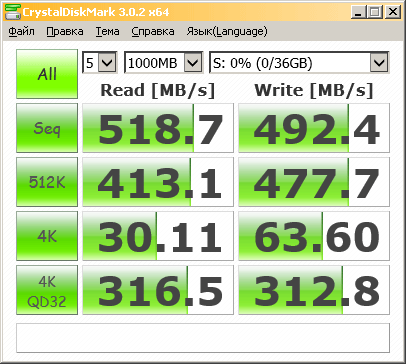This screenshot has height=364, width=406.
Task: Expand the drive selector S: 0% (0/36GB)
Action: [299, 62]
